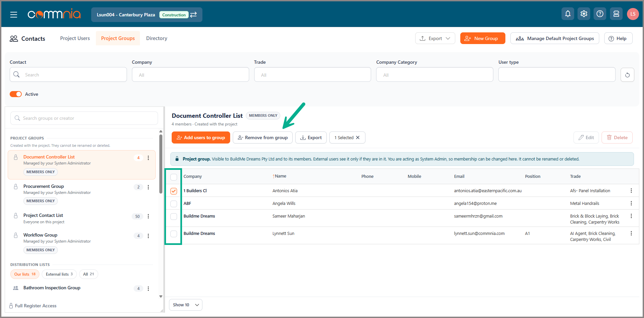Screen dimensions: 644x318
Task: Open the Show 10 page size dropdown
Action: (x=186, y=305)
